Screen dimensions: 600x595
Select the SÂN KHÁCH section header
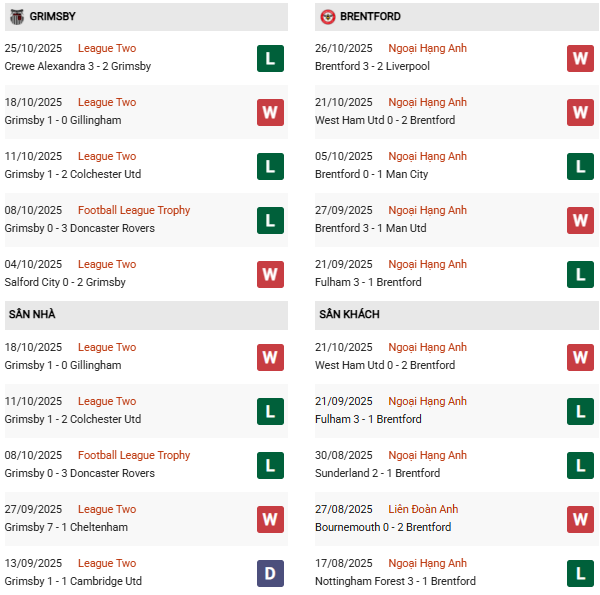(349, 314)
